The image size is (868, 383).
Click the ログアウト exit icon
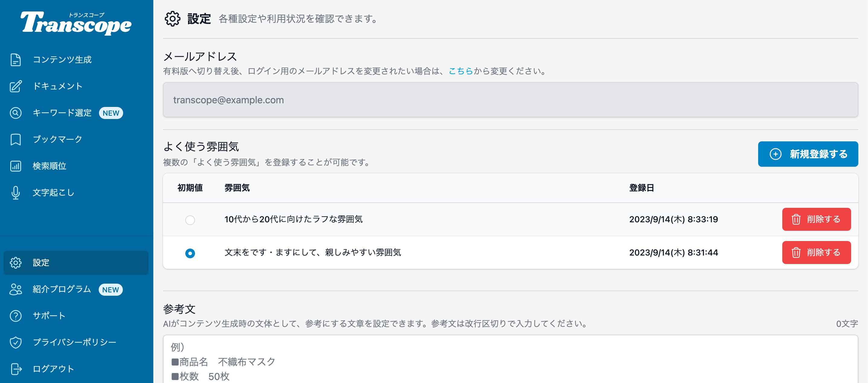point(15,369)
